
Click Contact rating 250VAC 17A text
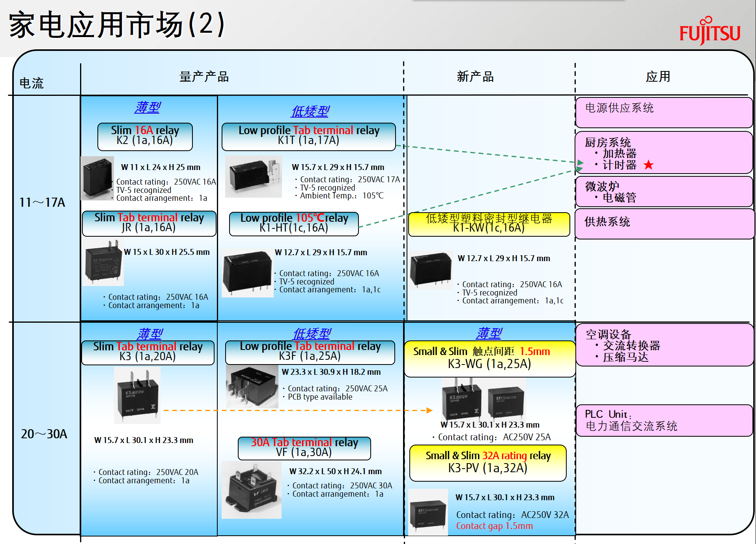(348, 179)
